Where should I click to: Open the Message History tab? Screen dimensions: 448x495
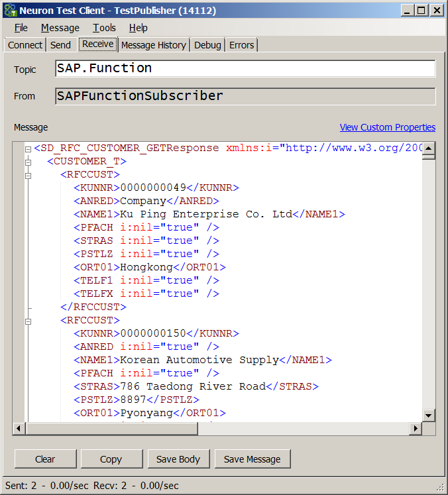pos(154,45)
